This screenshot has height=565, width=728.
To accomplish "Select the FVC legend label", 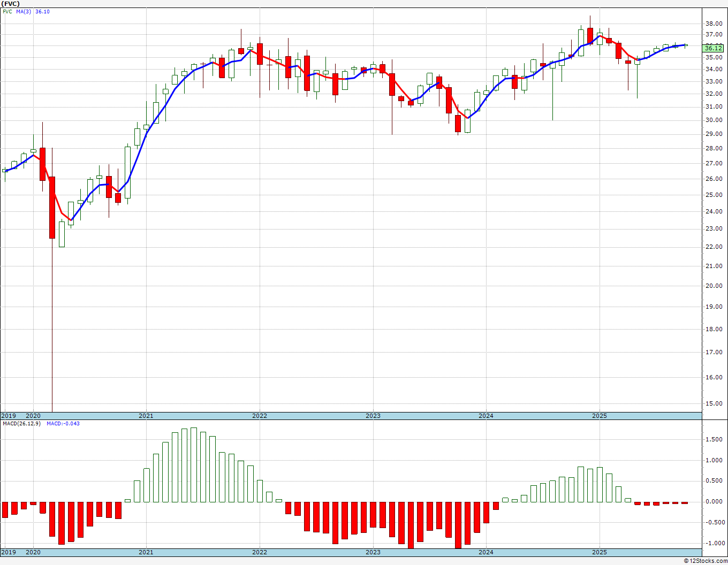I will click(x=7, y=11).
